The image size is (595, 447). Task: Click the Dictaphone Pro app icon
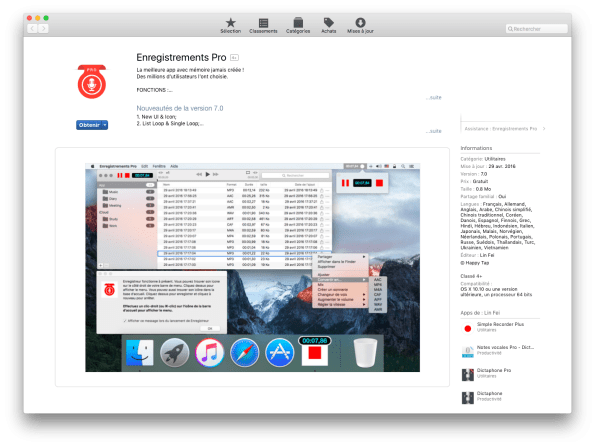click(x=468, y=375)
